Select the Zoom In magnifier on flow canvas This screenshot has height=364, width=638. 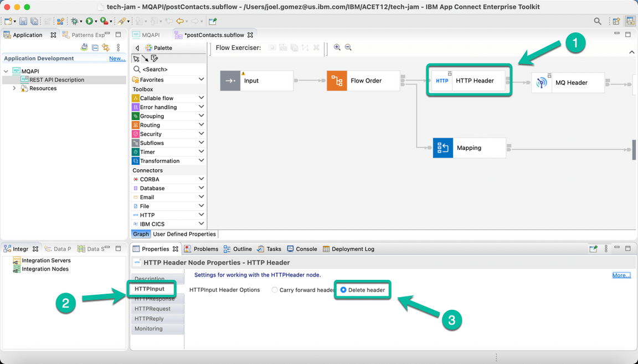(338, 48)
